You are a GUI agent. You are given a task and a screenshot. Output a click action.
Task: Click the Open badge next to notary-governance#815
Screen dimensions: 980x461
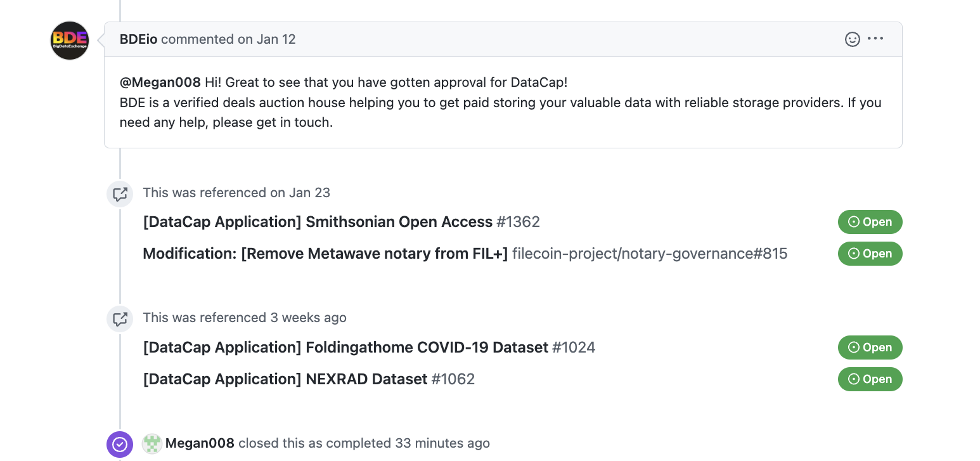pos(870,253)
